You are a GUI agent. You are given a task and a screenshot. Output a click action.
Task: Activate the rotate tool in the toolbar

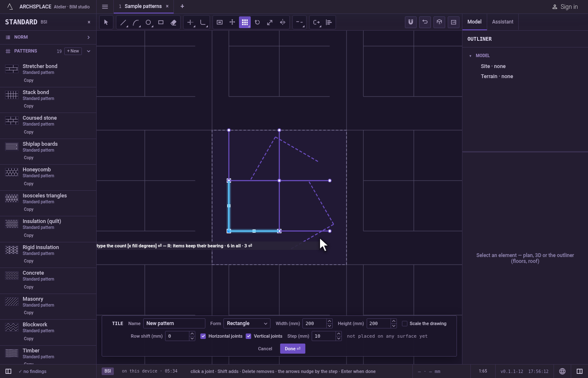click(257, 22)
